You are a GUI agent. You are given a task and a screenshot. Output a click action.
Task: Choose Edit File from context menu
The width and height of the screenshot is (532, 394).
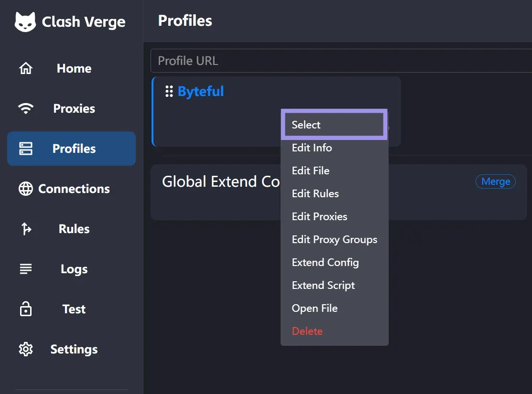[x=334, y=170]
